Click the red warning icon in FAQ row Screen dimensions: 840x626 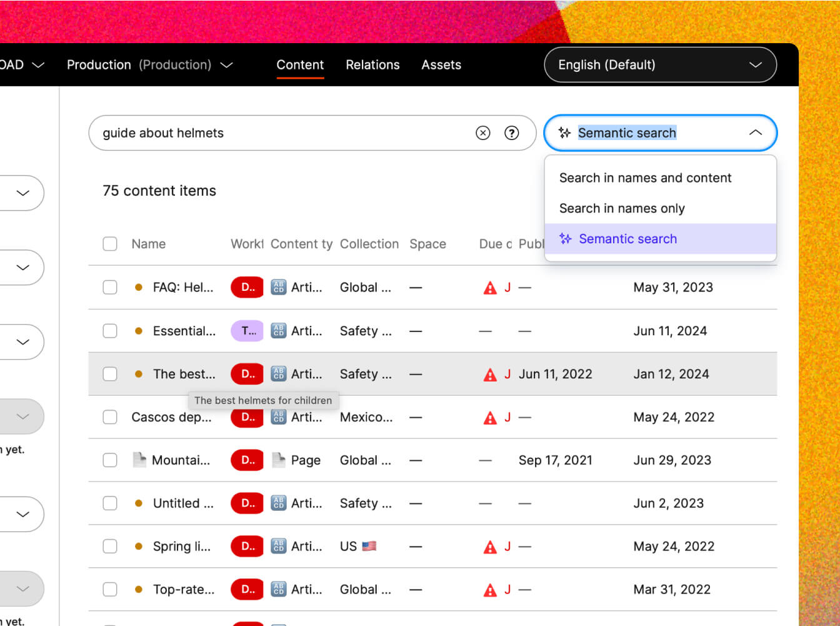[x=490, y=288]
